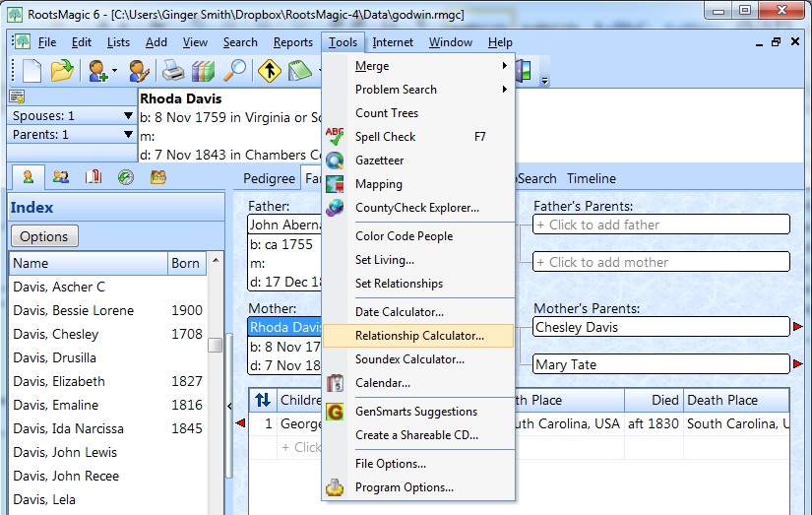Click the bookshelf Publisher toolbar icon

click(203, 71)
